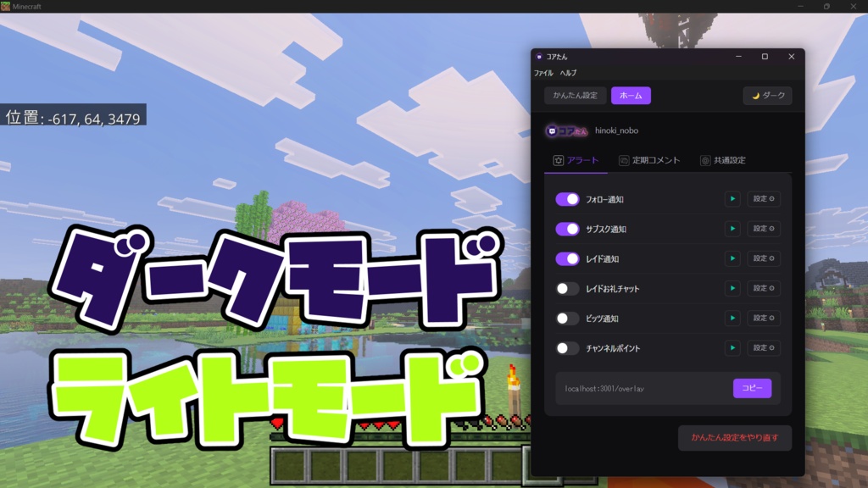Play test for レイドお礼チャット
This screenshot has width=868, height=488.
[732, 288]
